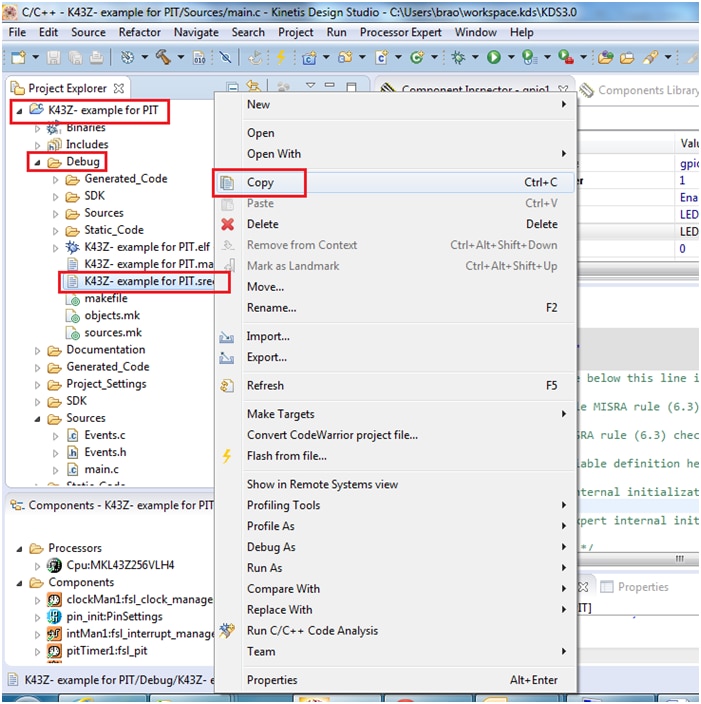Select the makefile entry
Viewport: 701px width, 704px height.
coord(106,299)
